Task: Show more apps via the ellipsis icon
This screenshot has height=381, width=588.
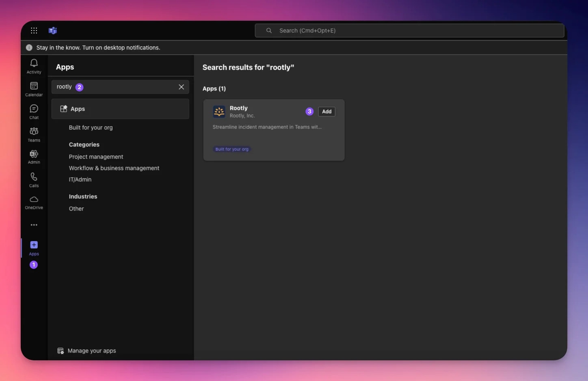Action: point(34,225)
